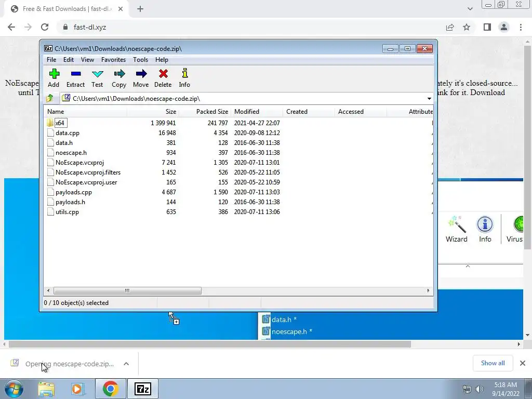Sort by the Size column header

pos(153,112)
